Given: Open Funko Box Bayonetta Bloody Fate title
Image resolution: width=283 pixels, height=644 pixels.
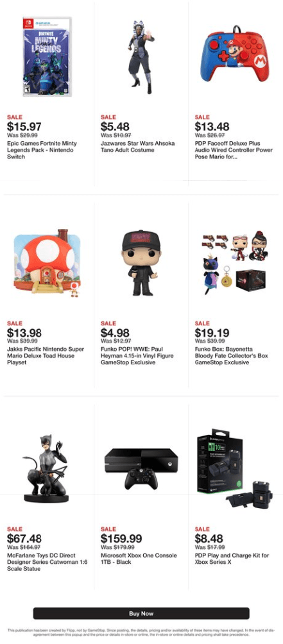Looking at the screenshot, I should (231, 356).
